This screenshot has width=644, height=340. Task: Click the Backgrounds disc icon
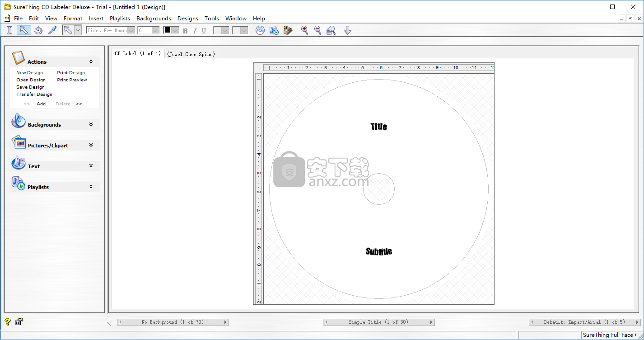click(x=19, y=121)
